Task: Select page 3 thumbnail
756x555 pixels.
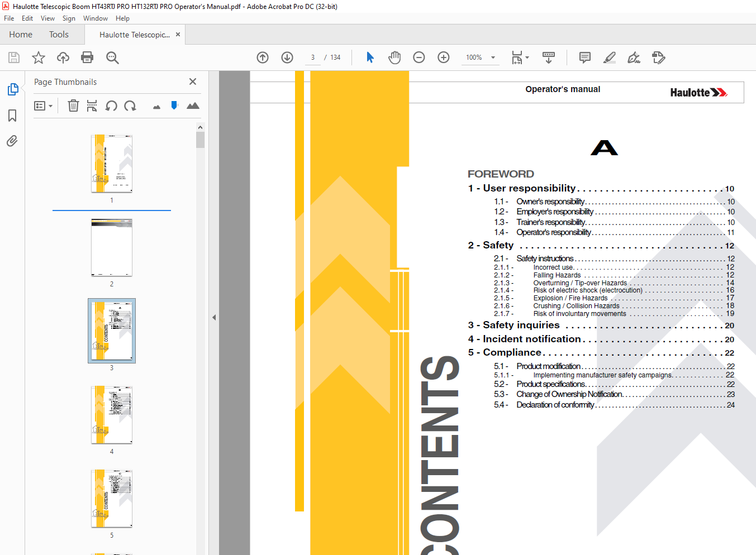Action: click(112, 331)
